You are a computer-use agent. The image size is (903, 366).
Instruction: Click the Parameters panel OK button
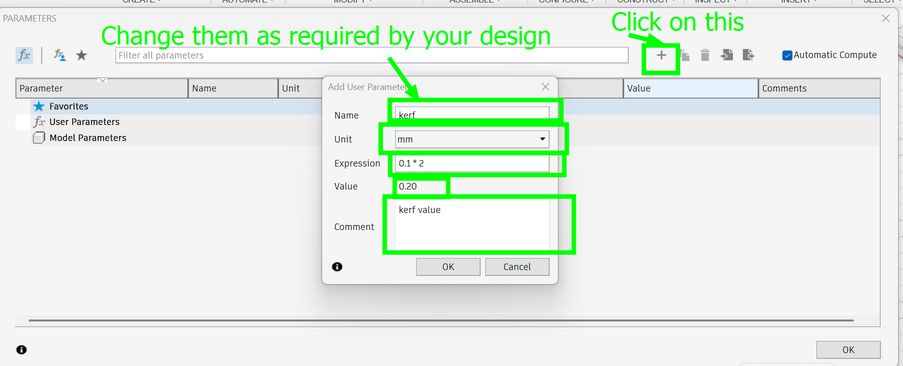[848, 349]
